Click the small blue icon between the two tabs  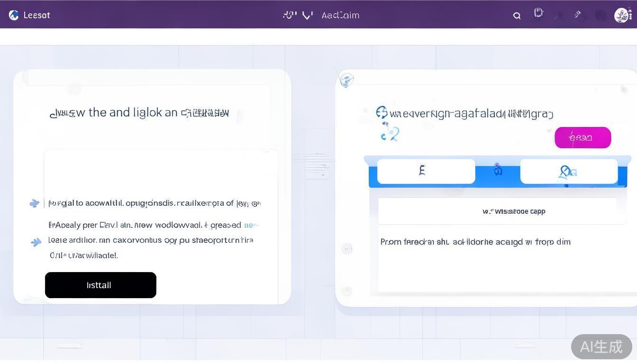[498, 170]
